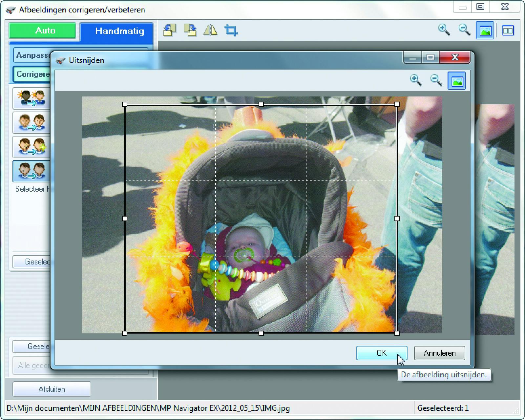The width and height of the screenshot is (525, 420).
Task: Click the top-center crop frame handle
Action: click(x=261, y=104)
